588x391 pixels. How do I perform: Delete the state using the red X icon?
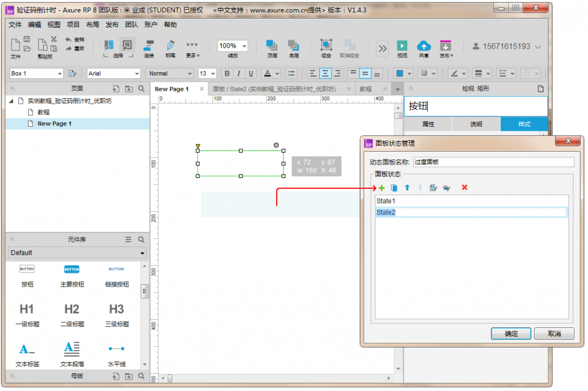pyautogui.click(x=465, y=188)
